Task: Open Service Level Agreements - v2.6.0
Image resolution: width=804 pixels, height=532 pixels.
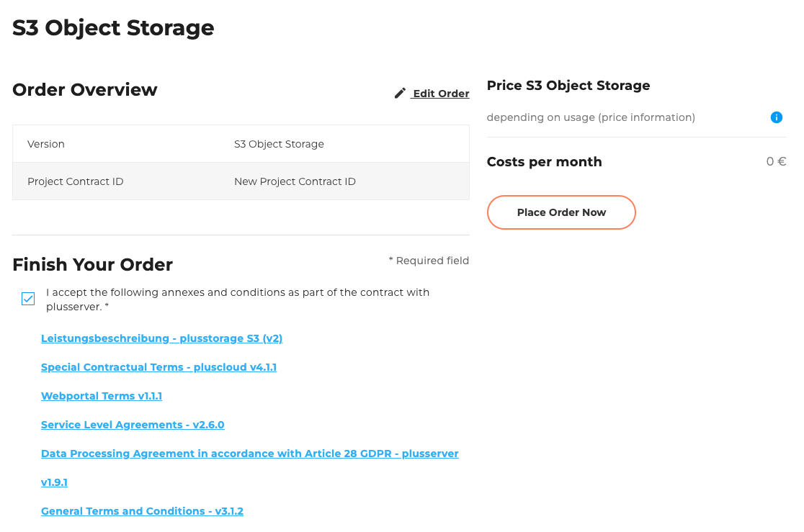Action: pyautogui.click(x=133, y=424)
